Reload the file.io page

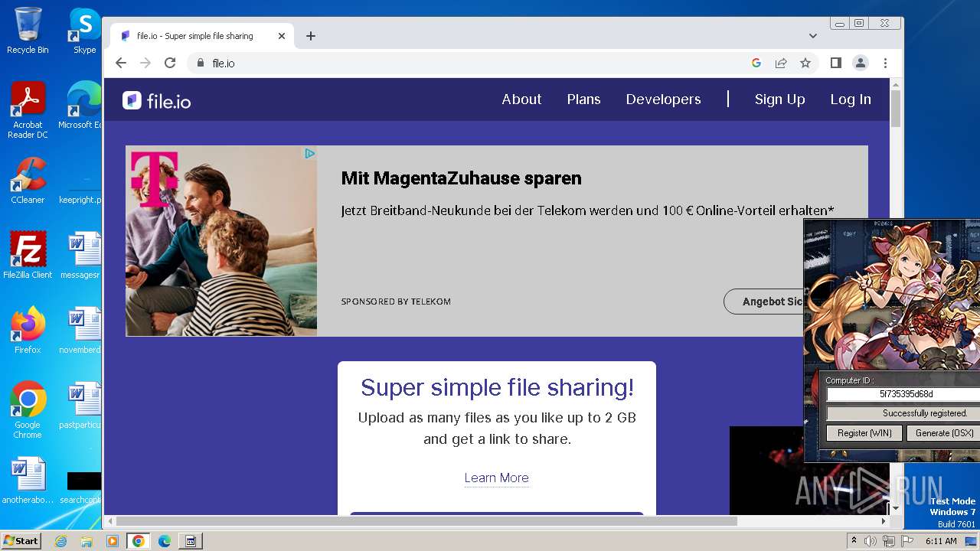(x=170, y=63)
